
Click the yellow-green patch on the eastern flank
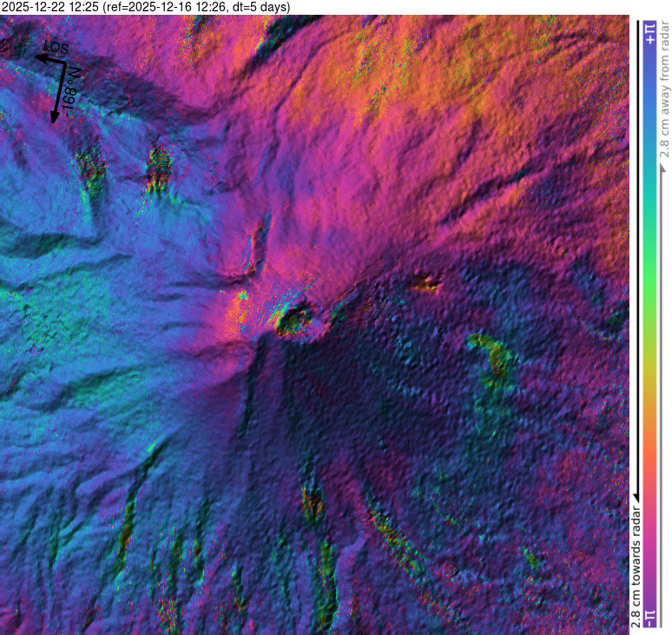coord(491,354)
